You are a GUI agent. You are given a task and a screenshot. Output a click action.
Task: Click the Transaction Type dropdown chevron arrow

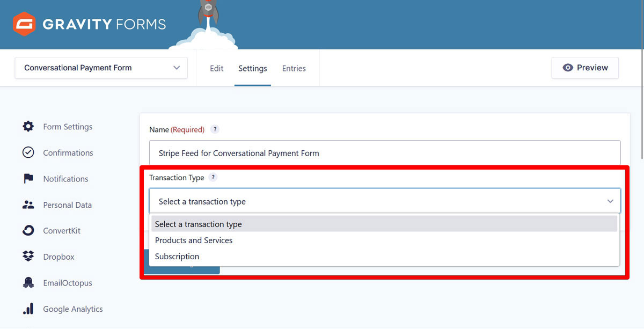coord(610,201)
